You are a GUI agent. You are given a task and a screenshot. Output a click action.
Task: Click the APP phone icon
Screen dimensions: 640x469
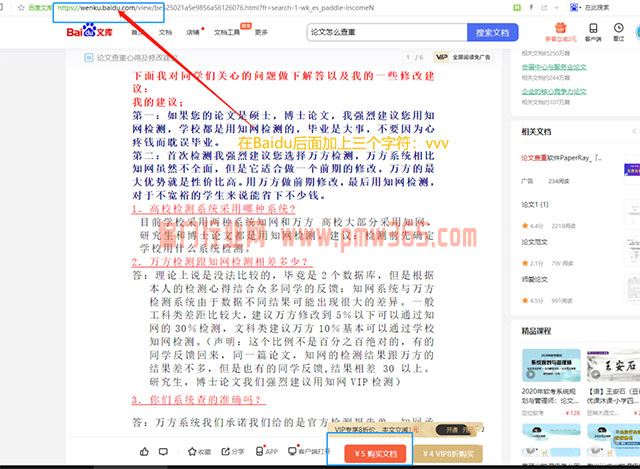point(260,451)
